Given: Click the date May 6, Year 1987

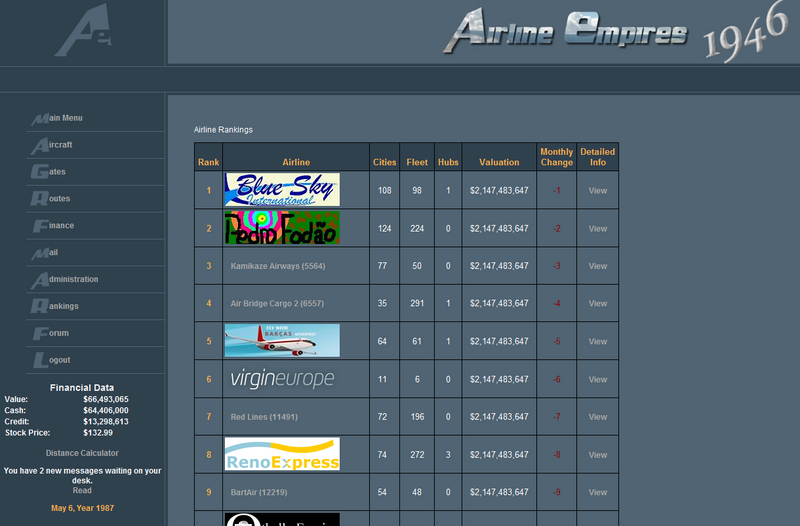Looking at the screenshot, I should [82, 509].
